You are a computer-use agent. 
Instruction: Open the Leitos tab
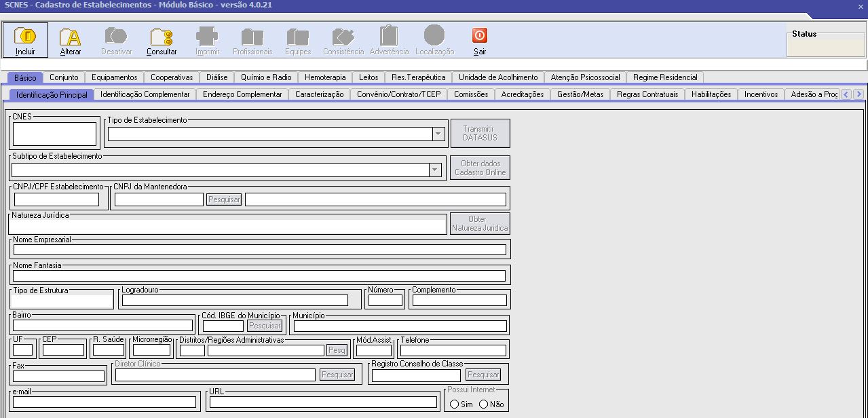(x=369, y=77)
